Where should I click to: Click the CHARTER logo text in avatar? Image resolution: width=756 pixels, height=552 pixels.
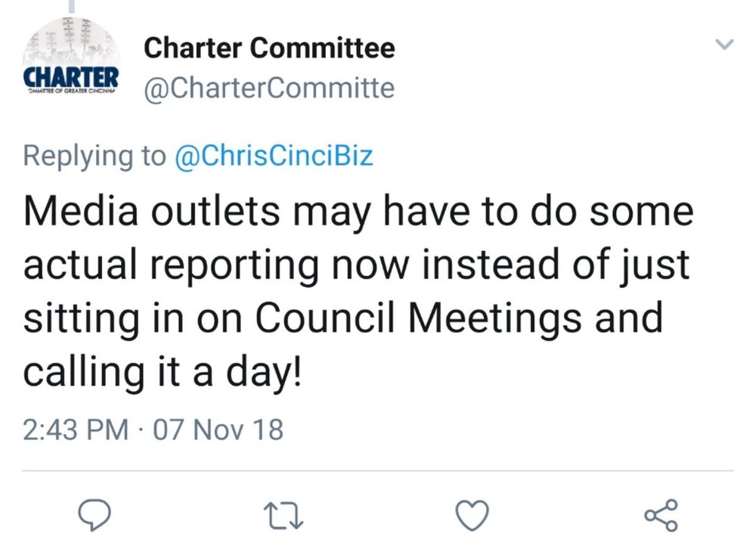click(x=71, y=77)
